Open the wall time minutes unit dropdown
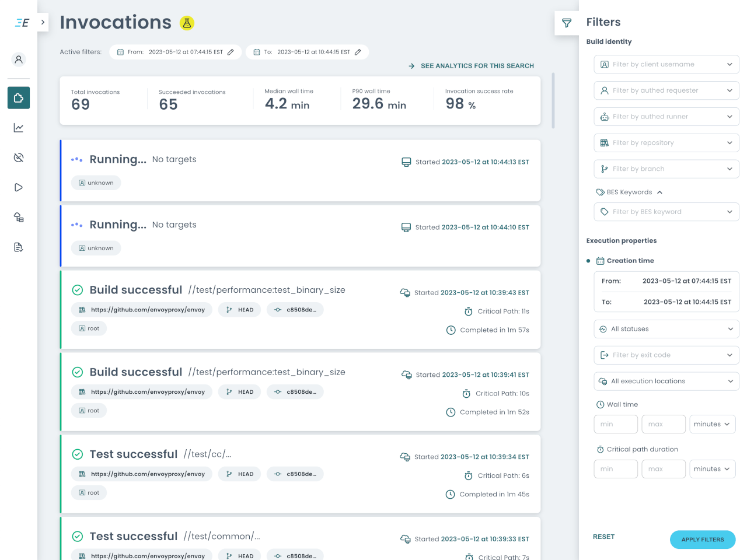The width and height of the screenshot is (747, 560). 712,424
